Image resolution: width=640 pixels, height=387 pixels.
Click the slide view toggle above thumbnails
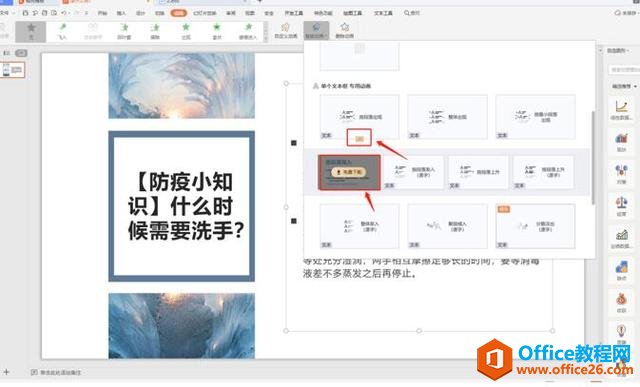[21, 53]
